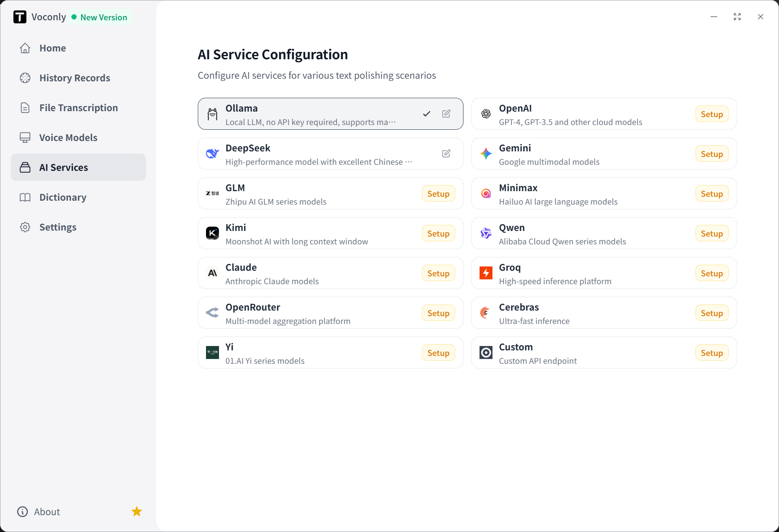
Task: Click the Qwen logo icon
Action: (x=486, y=233)
